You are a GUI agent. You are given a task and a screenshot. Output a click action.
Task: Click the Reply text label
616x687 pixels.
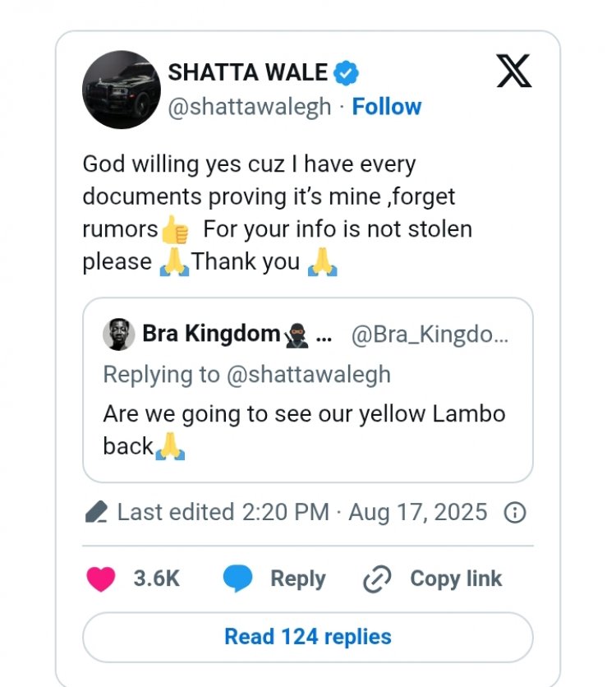pos(297,579)
